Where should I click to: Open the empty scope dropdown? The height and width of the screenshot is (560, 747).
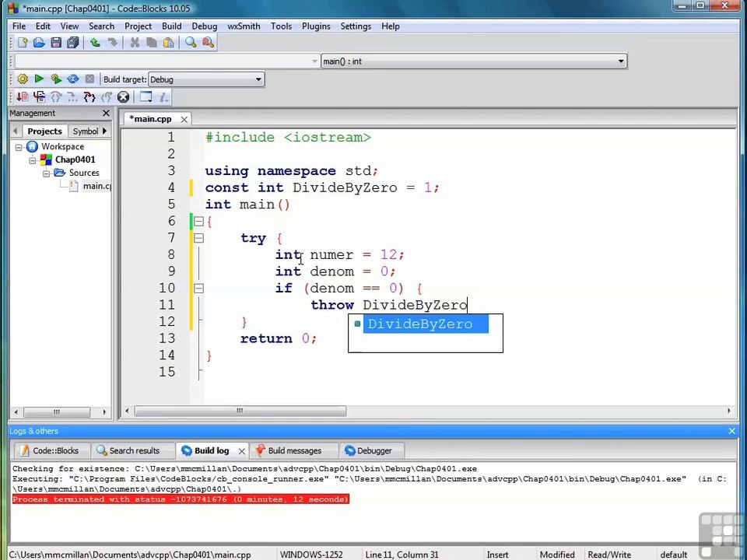click(x=167, y=61)
